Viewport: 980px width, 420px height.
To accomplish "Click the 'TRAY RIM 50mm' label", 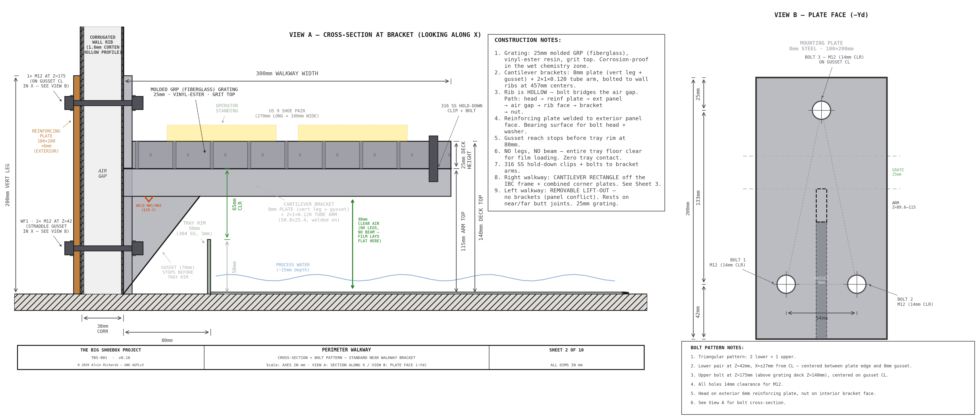I will click(x=194, y=228).
